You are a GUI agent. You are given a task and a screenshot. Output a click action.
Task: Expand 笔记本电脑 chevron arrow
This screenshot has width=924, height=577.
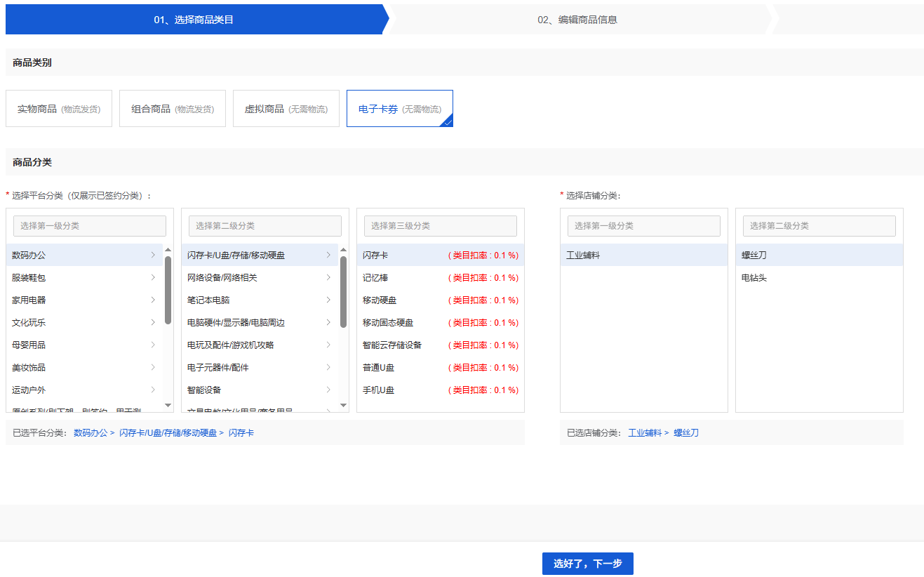328,300
